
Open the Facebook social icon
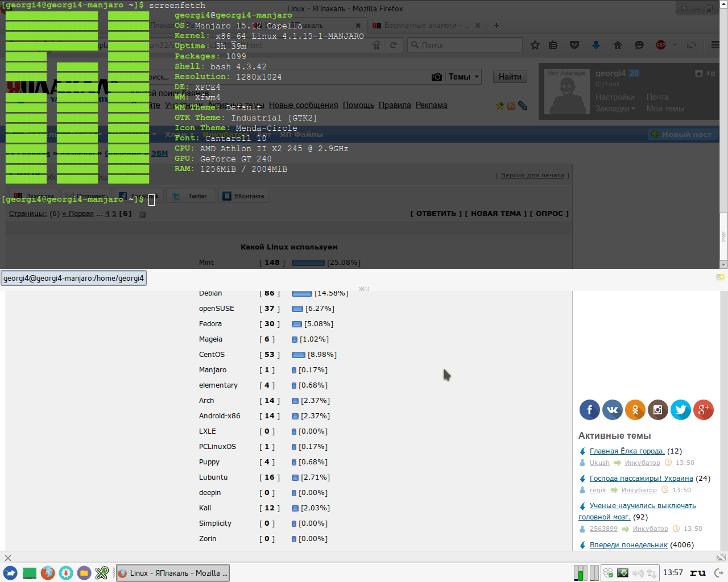589,410
